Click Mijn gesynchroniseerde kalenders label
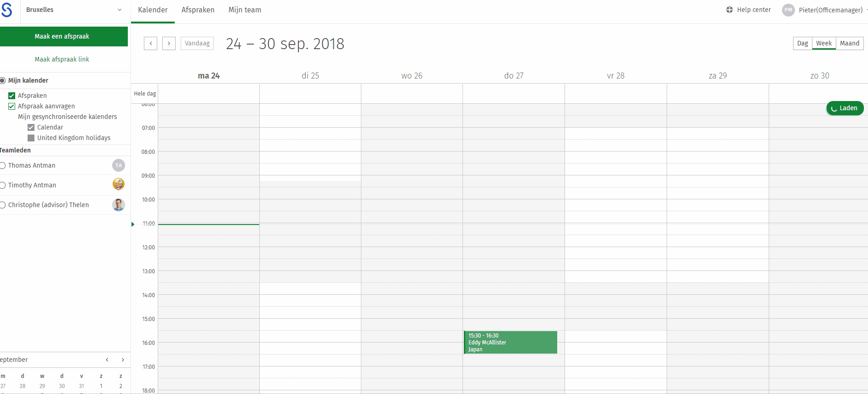 tap(68, 117)
